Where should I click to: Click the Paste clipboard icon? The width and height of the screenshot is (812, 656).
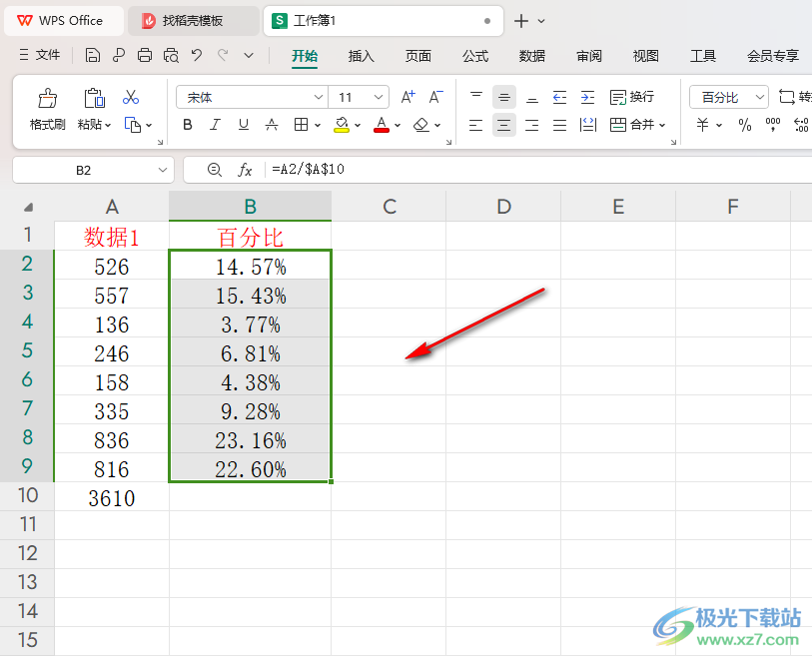(94, 98)
